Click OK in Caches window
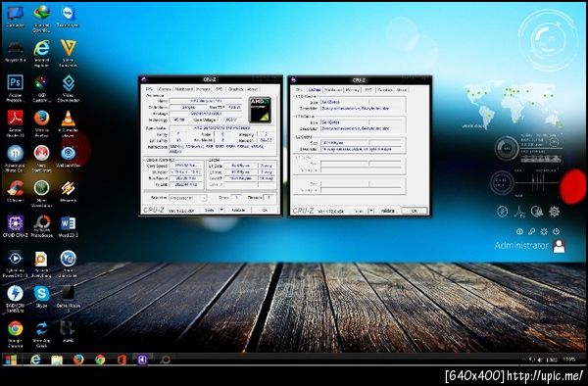 [x=414, y=211]
